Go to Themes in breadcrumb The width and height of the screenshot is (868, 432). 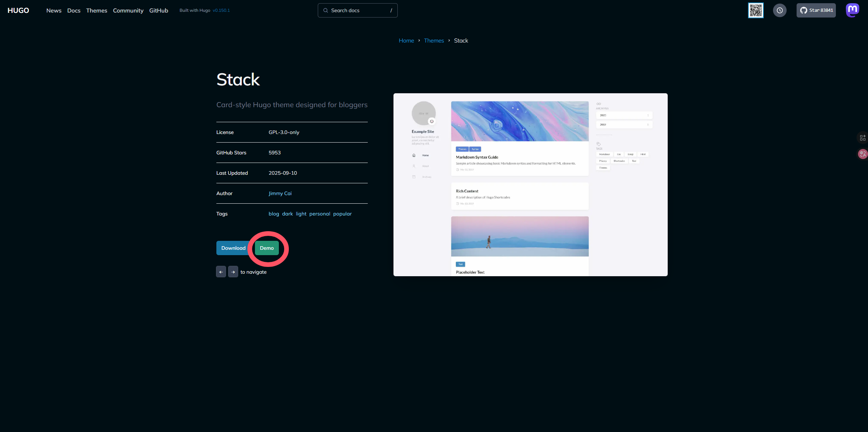(433, 41)
